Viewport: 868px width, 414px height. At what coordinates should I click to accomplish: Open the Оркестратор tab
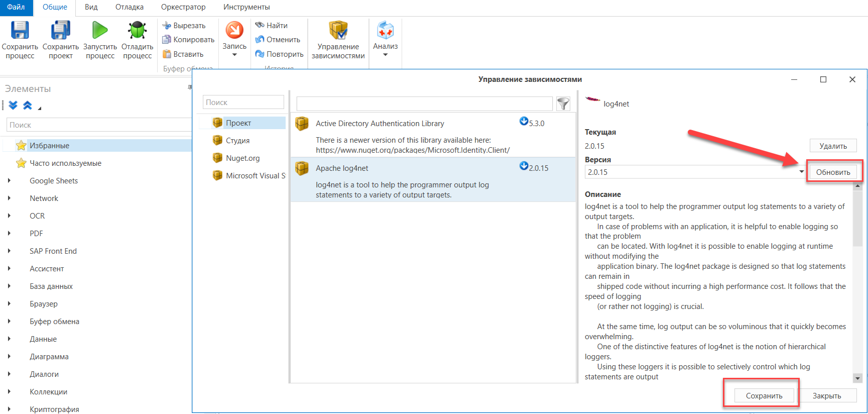(x=183, y=7)
